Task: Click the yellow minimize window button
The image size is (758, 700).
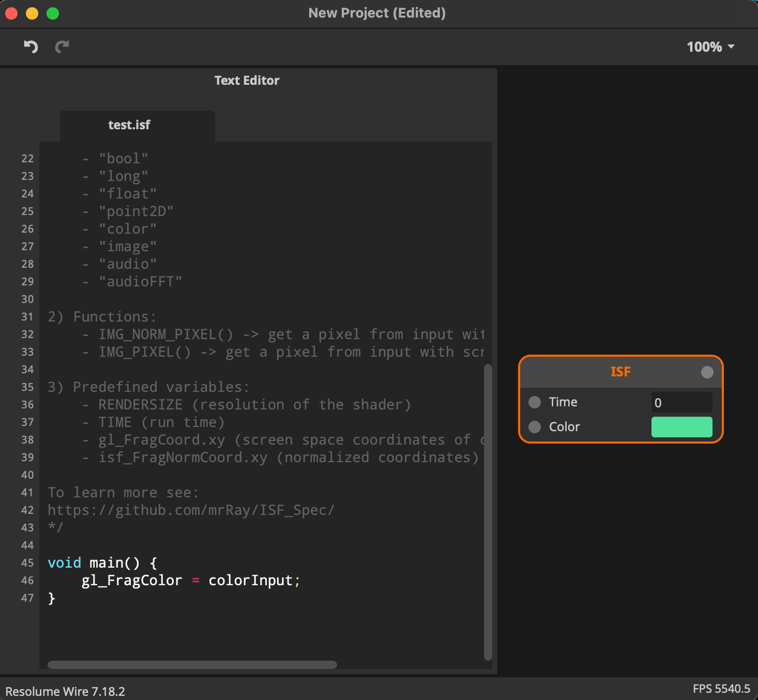Action: click(32, 13)
